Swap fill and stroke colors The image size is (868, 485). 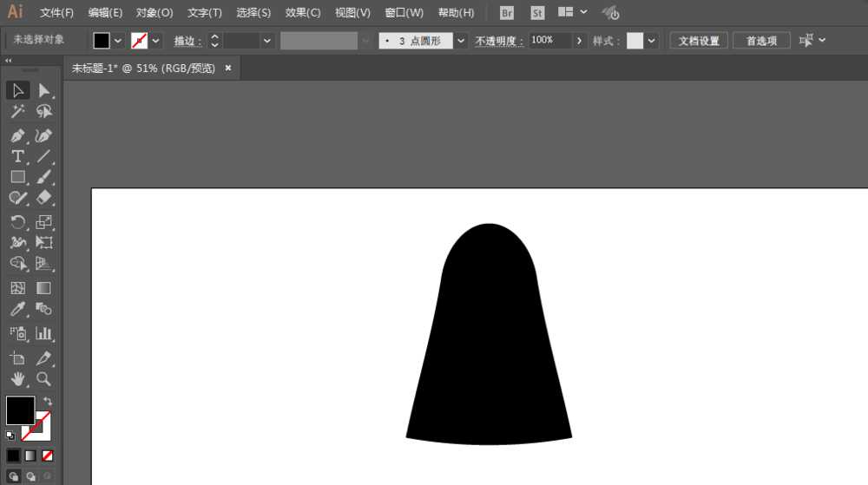[48, 401]
